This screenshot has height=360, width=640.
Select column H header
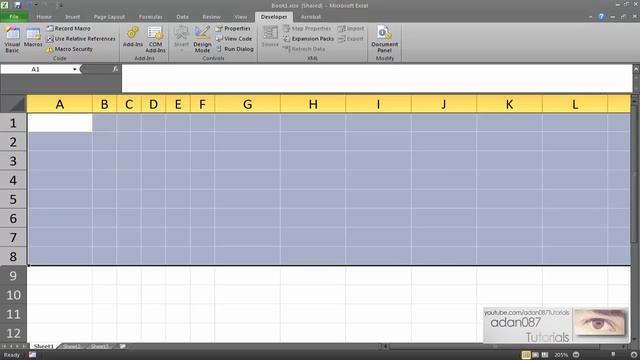(313, 104)
